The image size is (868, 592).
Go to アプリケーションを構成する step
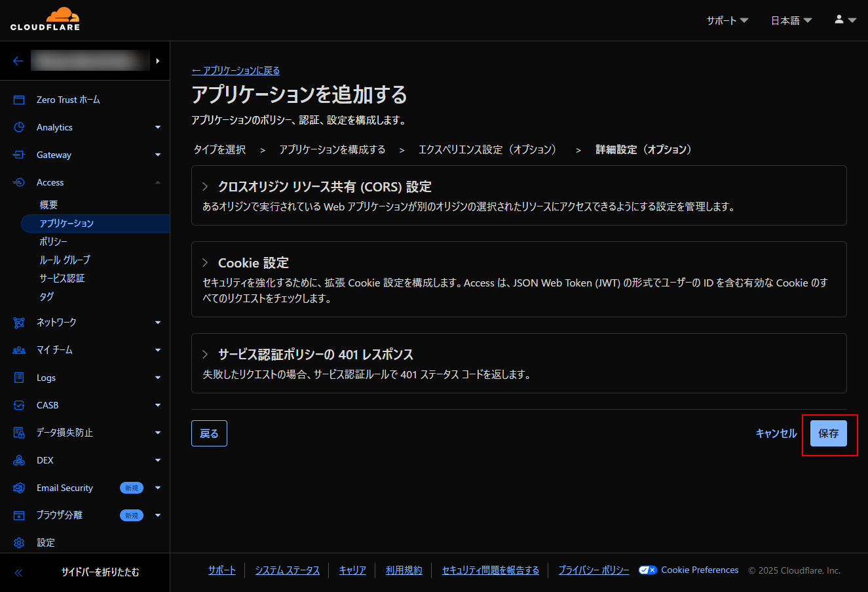coord(332,149)
